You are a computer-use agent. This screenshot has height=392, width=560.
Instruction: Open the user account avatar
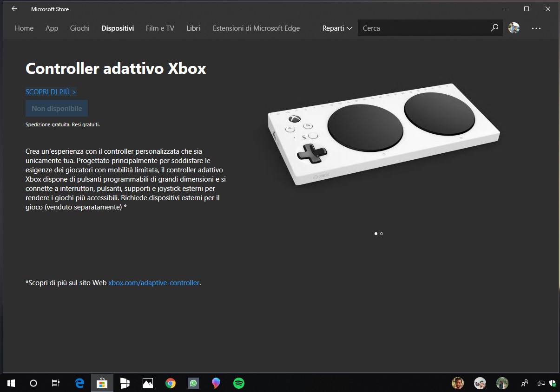(514, 28)
